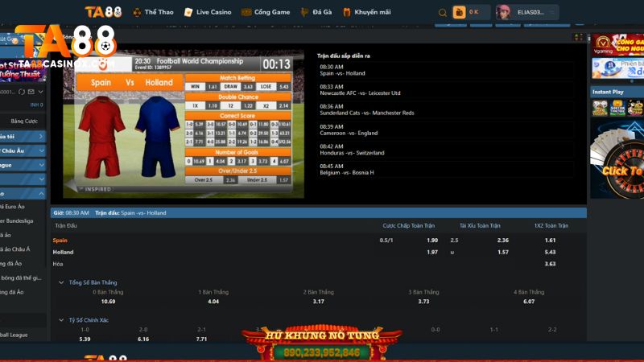Bet over 2.5 odds 2.36
Image resolution: width=644 pixels, height=362 pixels.
point(502,241)
